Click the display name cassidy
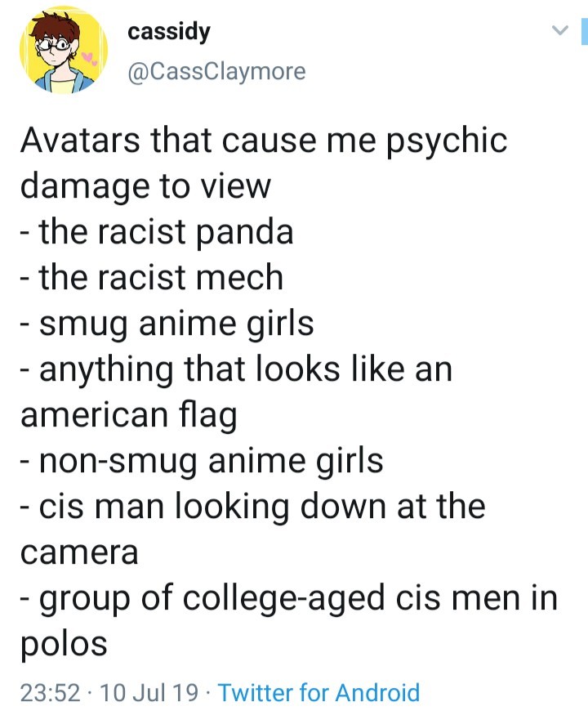This screenshot has height=724, width=588. pos(168,32)
